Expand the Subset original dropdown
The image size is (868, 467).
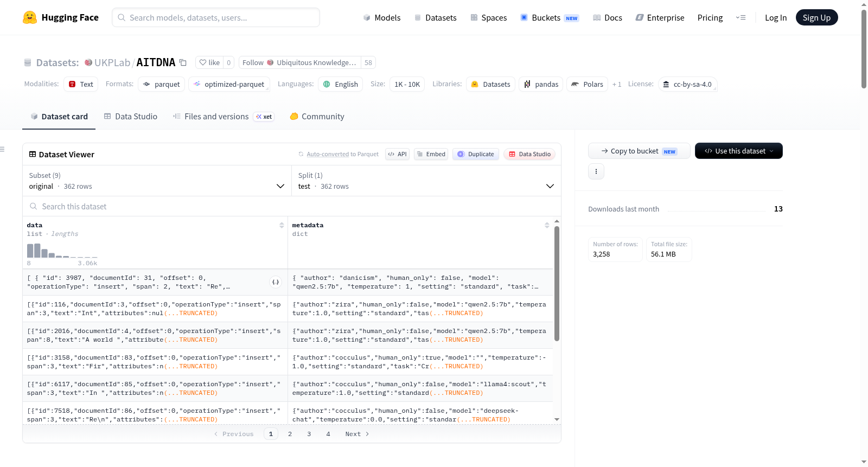(x=157, y=181)
